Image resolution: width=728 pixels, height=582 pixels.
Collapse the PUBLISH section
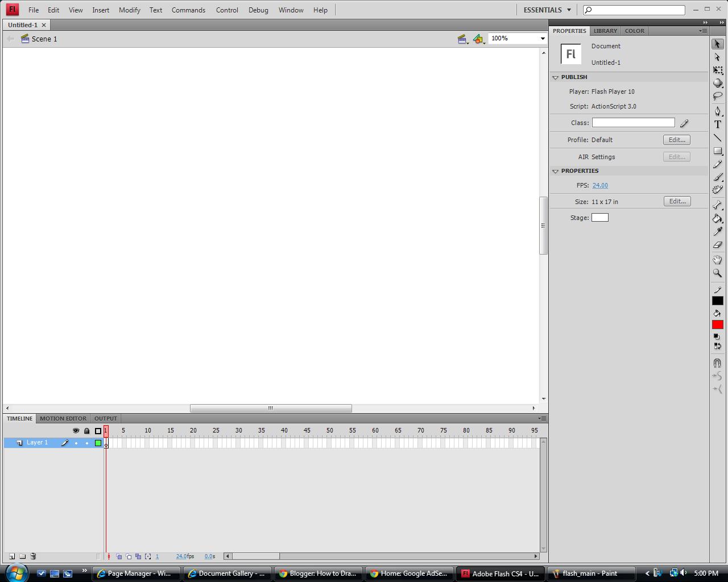[556, 77]
